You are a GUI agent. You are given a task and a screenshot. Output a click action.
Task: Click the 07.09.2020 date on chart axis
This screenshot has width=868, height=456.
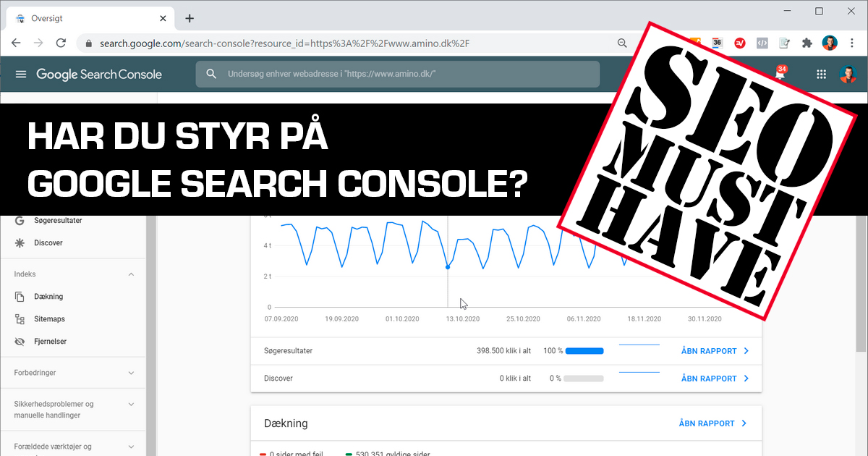pyautogui.click(x=281, y=319)
